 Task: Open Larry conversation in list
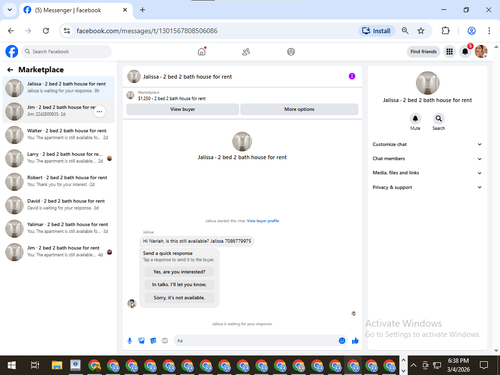59,158
